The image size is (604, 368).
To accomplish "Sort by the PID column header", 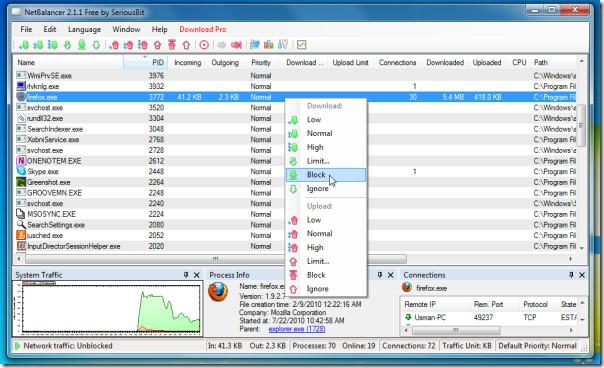I will pyautogui.click(x=145, y=62).
